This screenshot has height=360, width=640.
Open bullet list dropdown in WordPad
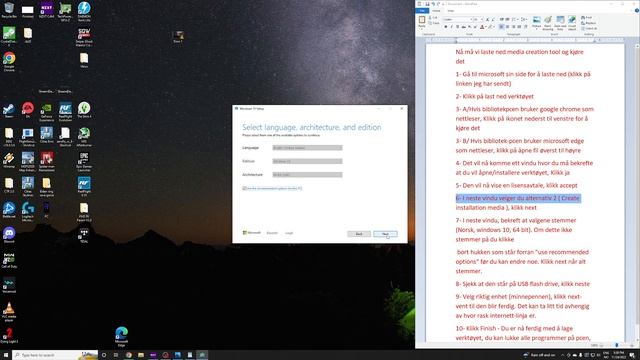[x=515, y=19]
